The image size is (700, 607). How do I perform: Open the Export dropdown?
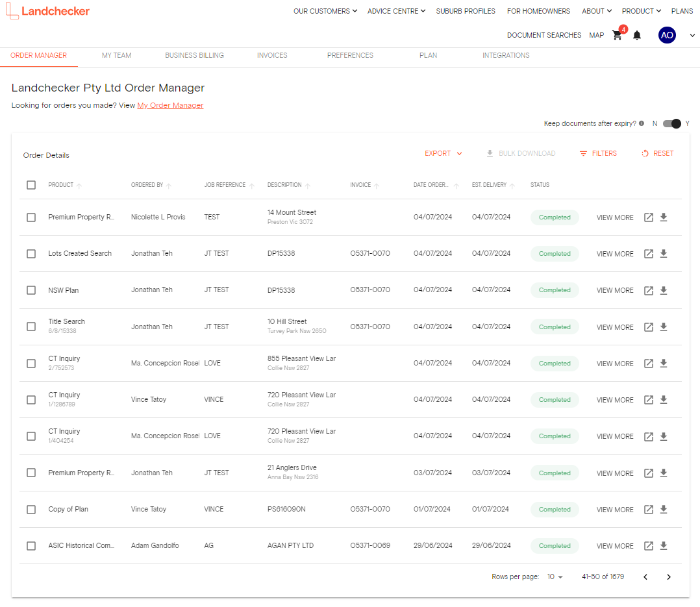tap(444, 153)
